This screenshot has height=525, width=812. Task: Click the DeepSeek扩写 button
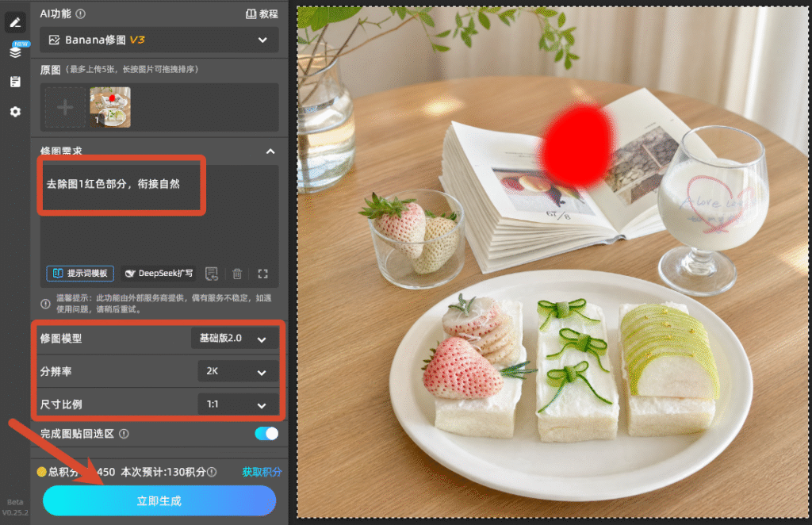point(159,273)
